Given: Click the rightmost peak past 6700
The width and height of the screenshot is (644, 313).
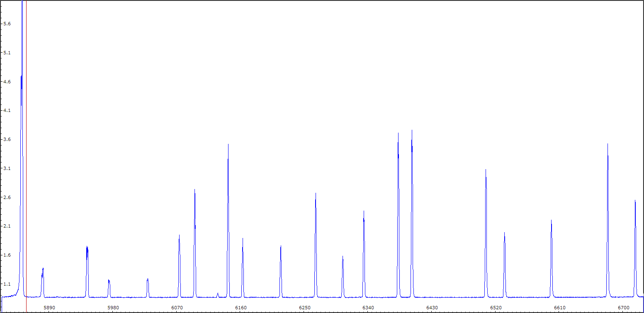Looking at the screenshot, I should click(635, 201).
